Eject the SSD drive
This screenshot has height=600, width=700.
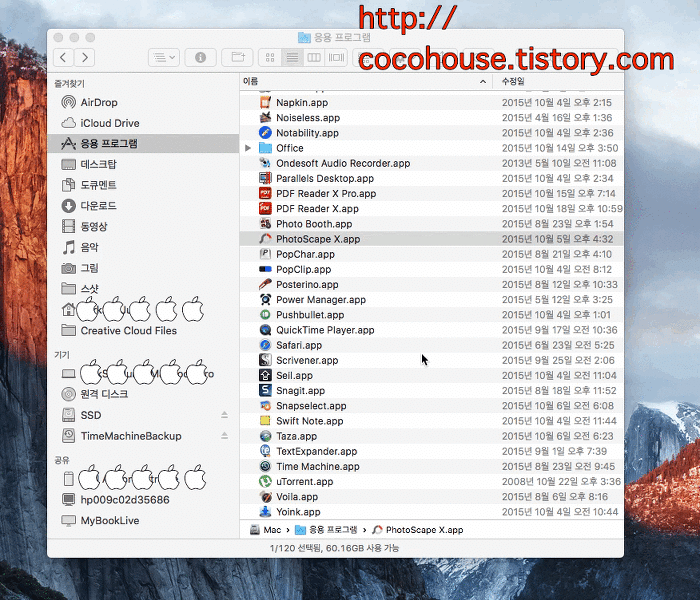click(225, 415)
